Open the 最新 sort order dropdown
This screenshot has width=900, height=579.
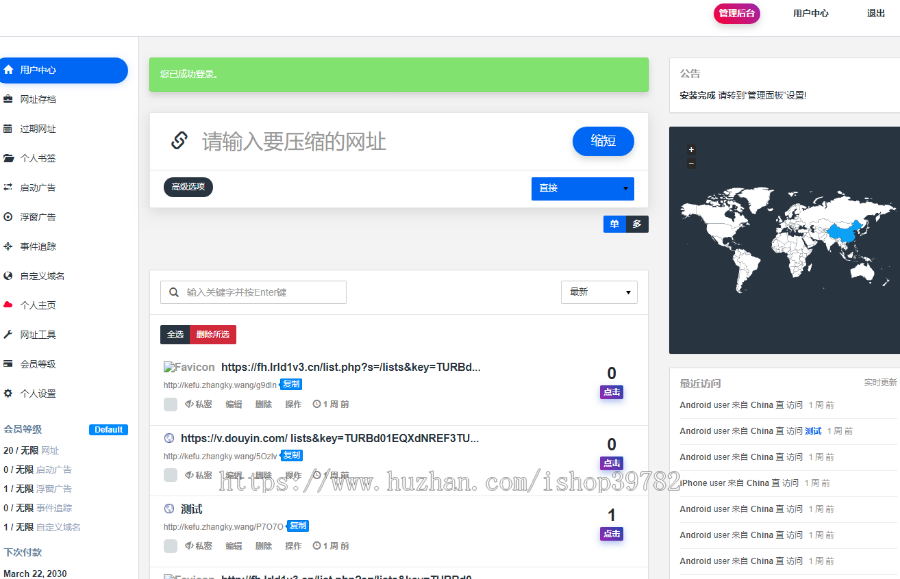pos(599,292)
